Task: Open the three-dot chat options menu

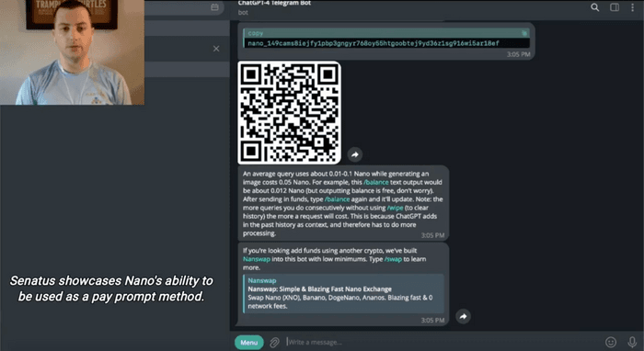Action: 633,7
